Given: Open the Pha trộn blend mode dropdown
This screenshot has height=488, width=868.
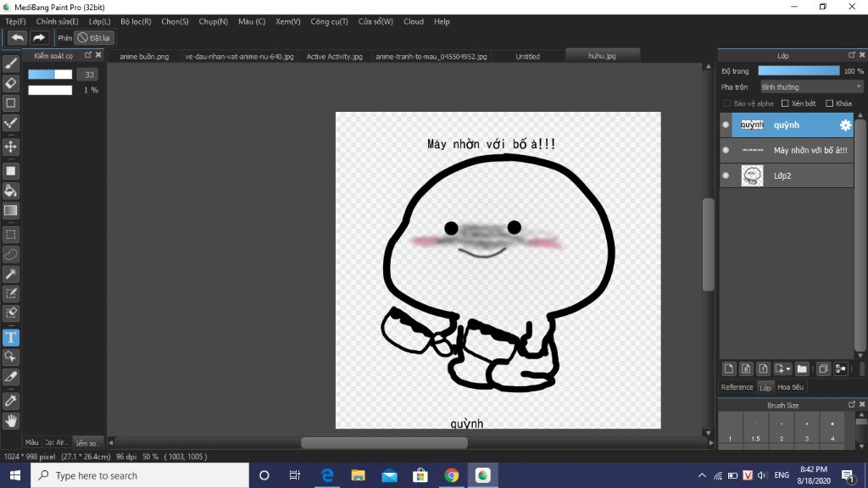Looking at the screenshot, I should tap(811, 87).
